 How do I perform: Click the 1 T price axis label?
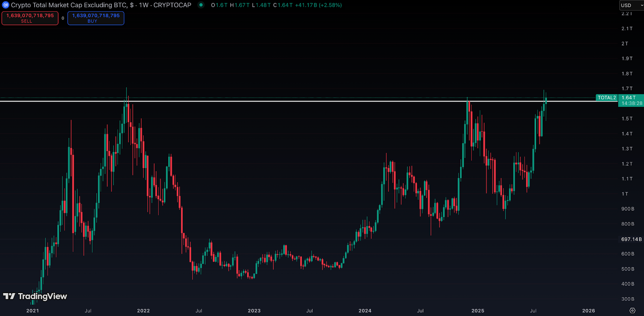pyautogui.click(x=625, y=194)
